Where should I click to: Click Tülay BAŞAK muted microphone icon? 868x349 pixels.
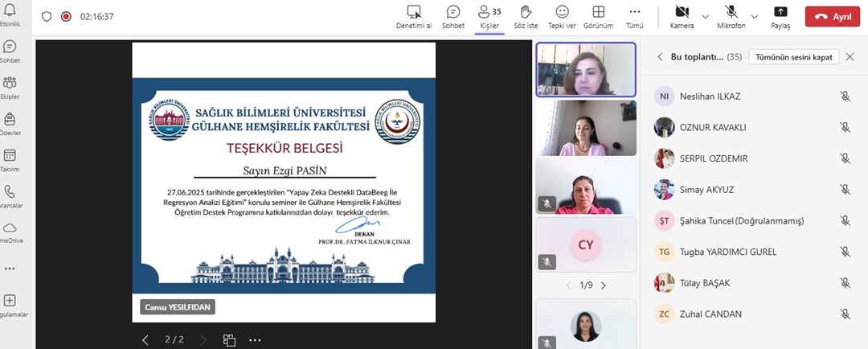click(x=845, y=283)
